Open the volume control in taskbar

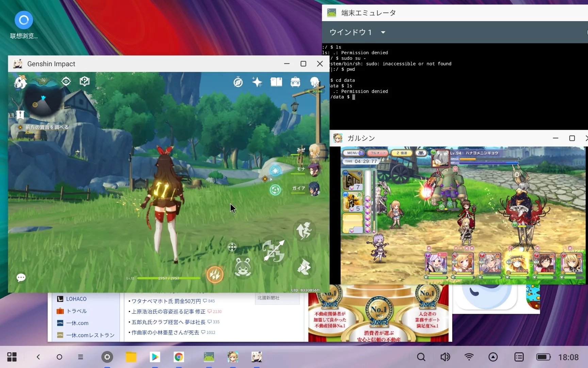tap(445, 357)
